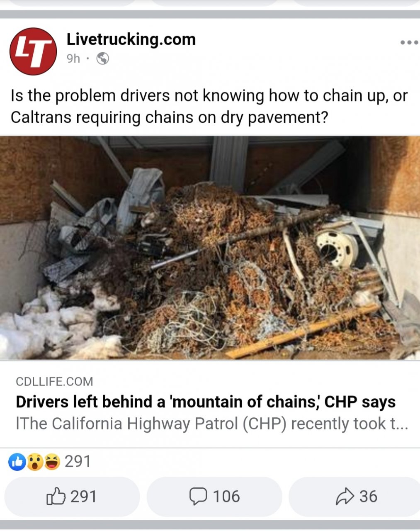This screenshot has height=531, width=420.
Task: Tap the wow face reaction icon
Action: tap(35, 462)
